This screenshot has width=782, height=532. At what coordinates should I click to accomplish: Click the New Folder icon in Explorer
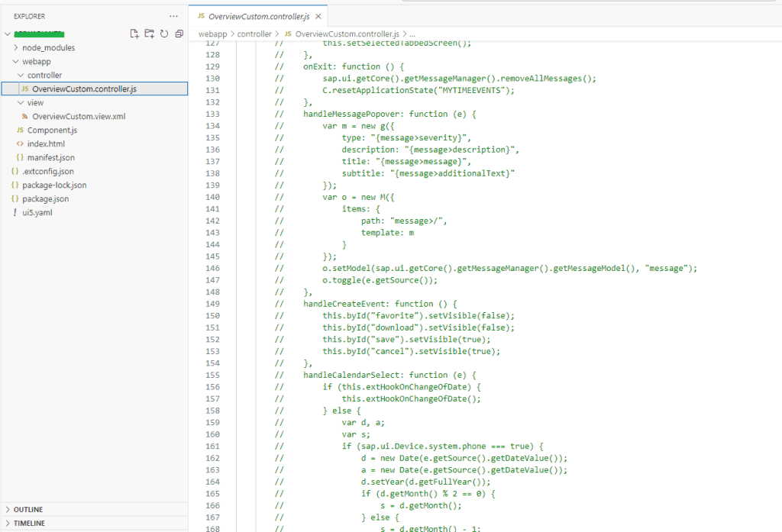click(x=149, y=34)
